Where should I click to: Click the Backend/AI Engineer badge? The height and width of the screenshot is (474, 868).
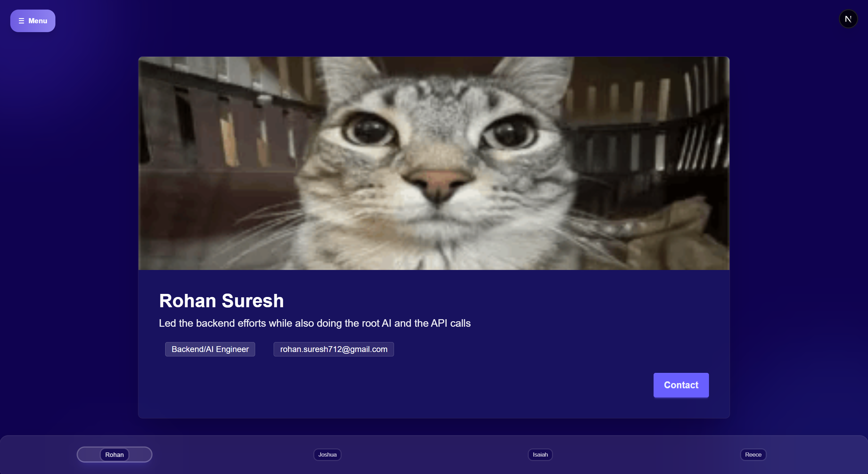(210, 349)
